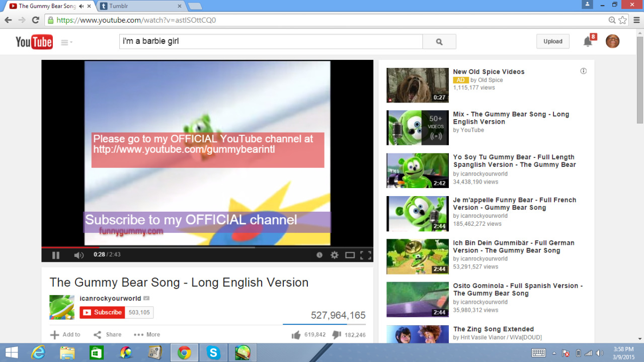The image size is (644, 362).
Task: Open the Windows Start menu
Action: pos(12,353)
